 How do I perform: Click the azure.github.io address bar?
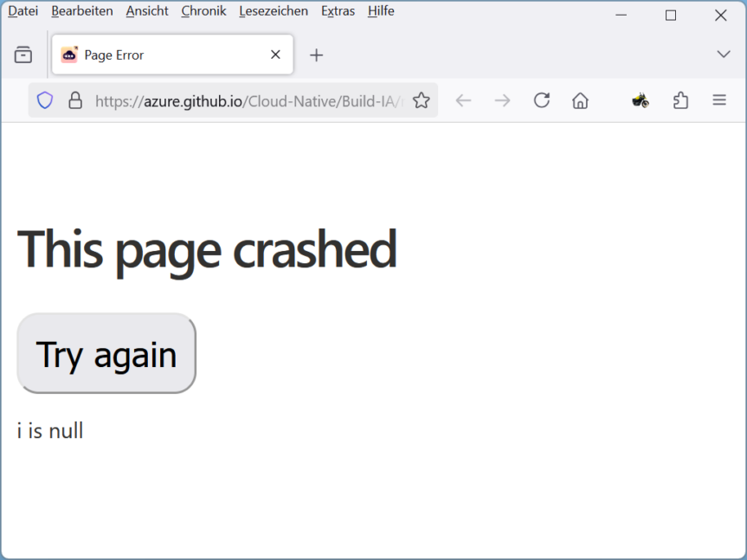click(x=247, y=100)
